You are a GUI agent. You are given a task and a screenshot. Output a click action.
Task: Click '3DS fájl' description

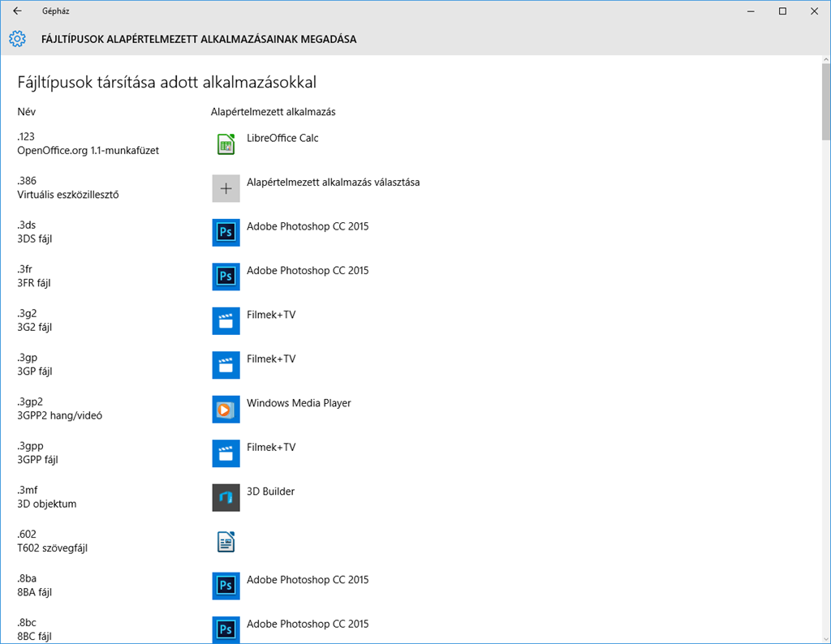tap(34, 238)
